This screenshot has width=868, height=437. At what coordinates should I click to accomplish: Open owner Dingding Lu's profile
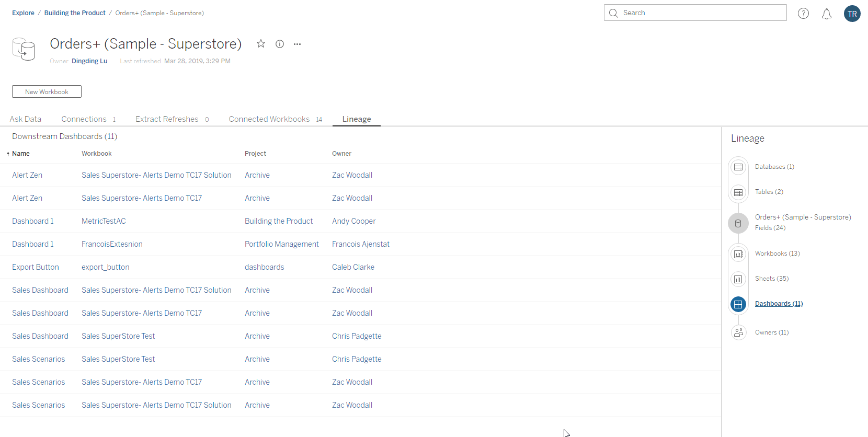pyautogui.click(x=89, y=61)
